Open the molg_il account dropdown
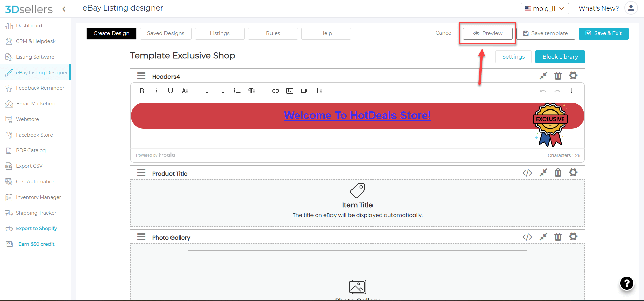 point(545,8)
